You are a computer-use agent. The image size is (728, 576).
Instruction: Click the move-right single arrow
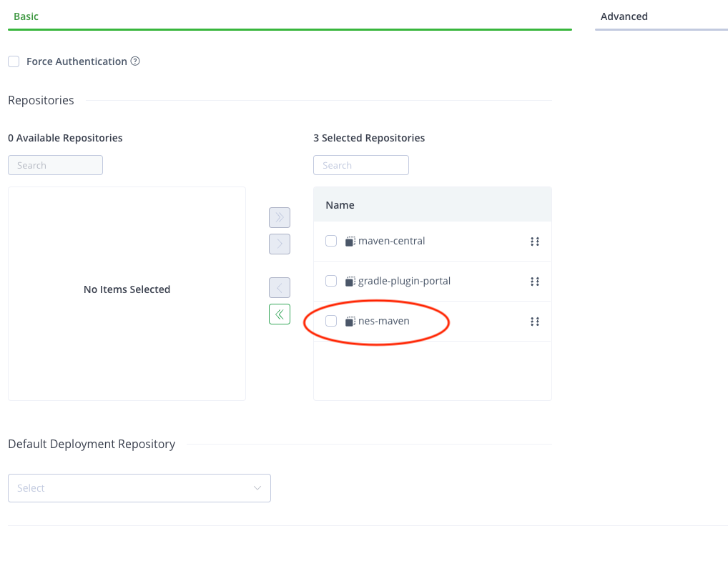point(280,244)
